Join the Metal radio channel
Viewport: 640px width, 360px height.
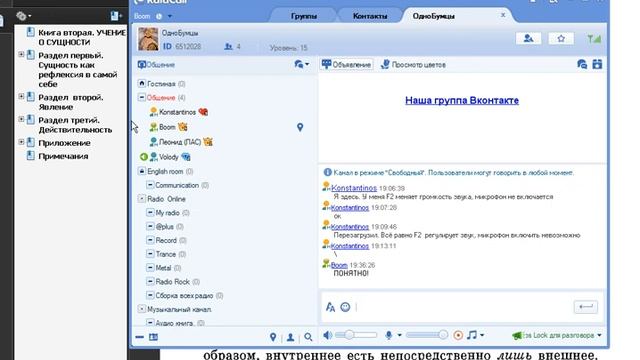(164, 268)
